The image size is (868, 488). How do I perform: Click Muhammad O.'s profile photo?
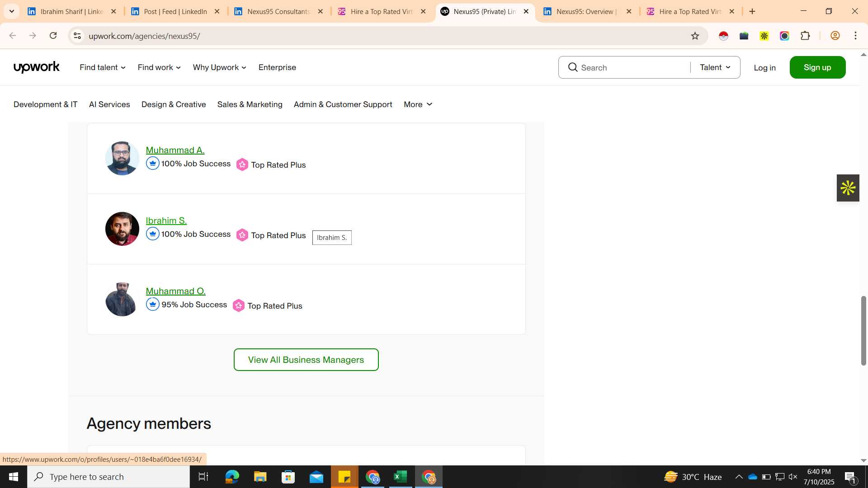tap(122, 299)
